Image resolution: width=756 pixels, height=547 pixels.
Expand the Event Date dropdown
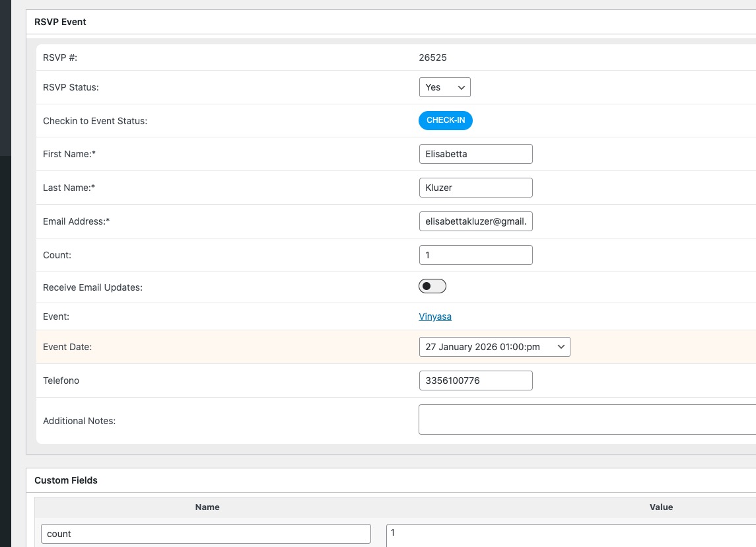pyautogui.click(x=494, y=347)
